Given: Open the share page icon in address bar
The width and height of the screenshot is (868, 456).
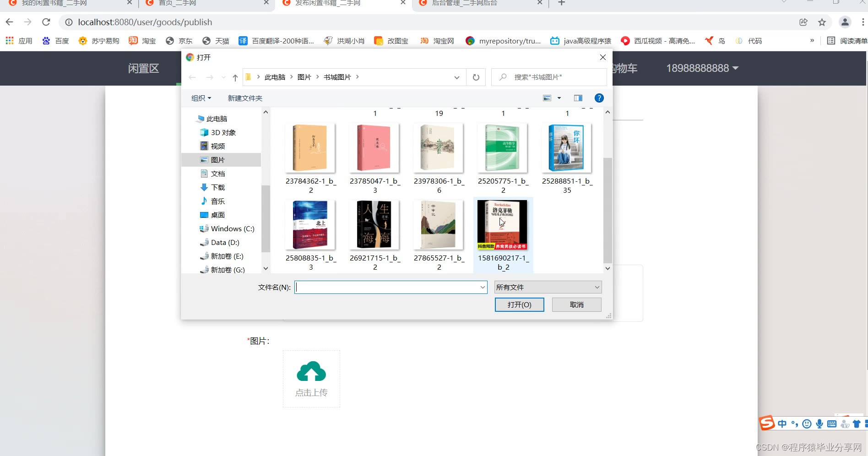Looking at the screenshot, I should coord(803,22).
